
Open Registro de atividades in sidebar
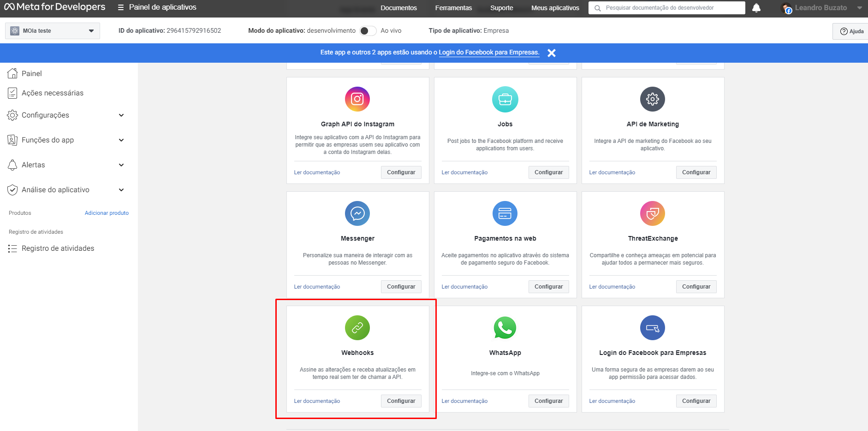[x=58, y=248]
